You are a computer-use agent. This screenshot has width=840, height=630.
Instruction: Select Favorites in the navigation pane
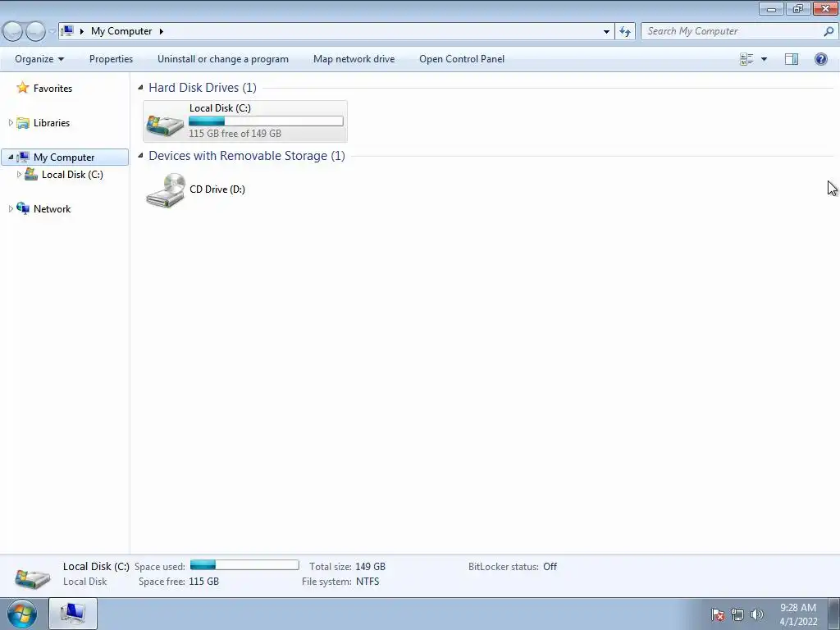click(x=52, y=89)
